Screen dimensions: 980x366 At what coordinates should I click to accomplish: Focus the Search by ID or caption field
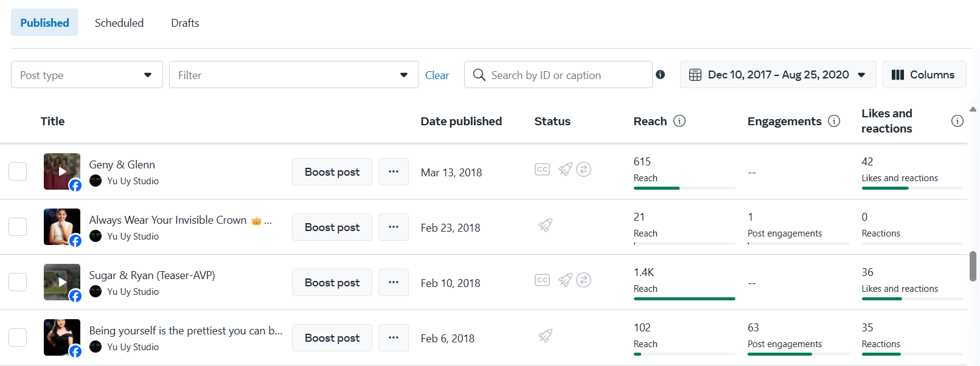[566, 75]
